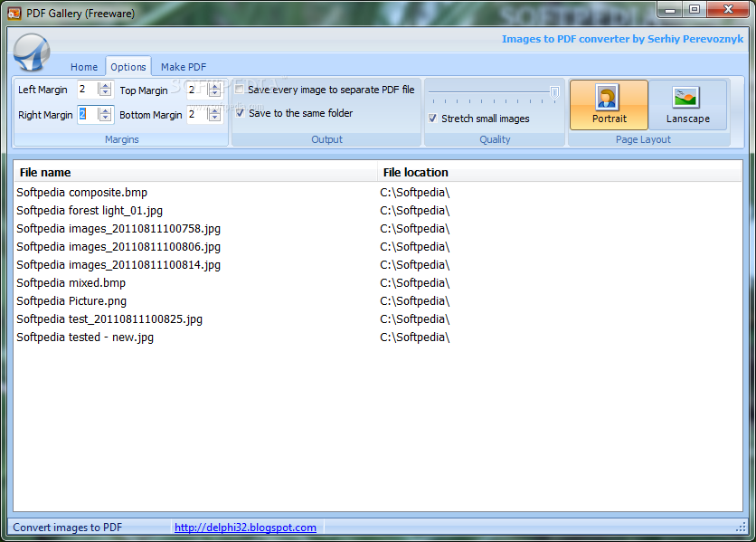
Task: Click the File name column header
Action: pyautogui.click(x=195, y=172)
